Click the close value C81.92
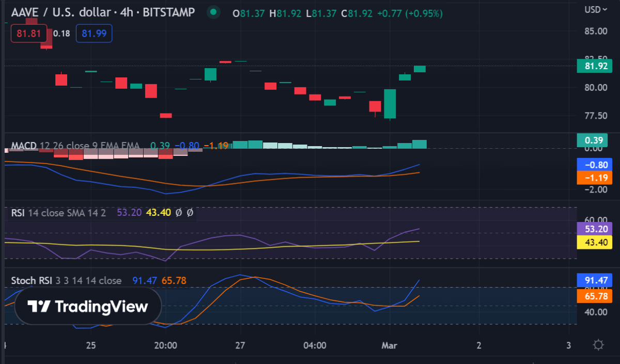Image resolution: width=620 pixels, height=364 pixels. click(x=357, y=13)
